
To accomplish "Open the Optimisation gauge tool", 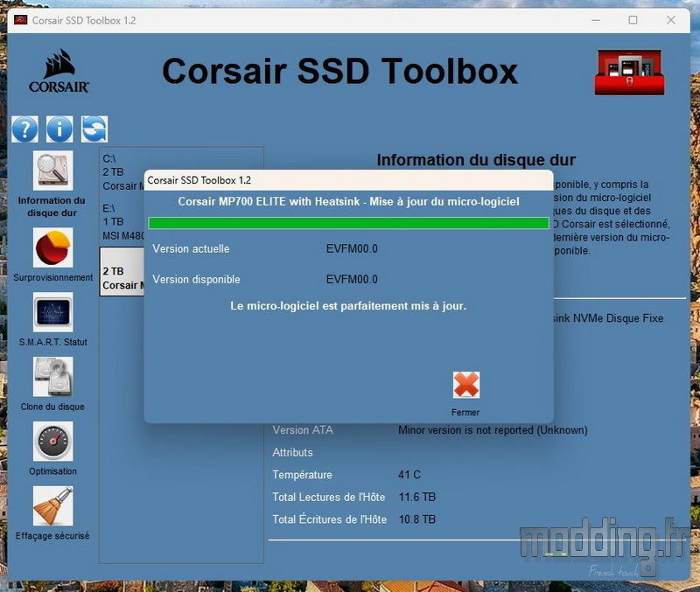I will coord(52,442).
